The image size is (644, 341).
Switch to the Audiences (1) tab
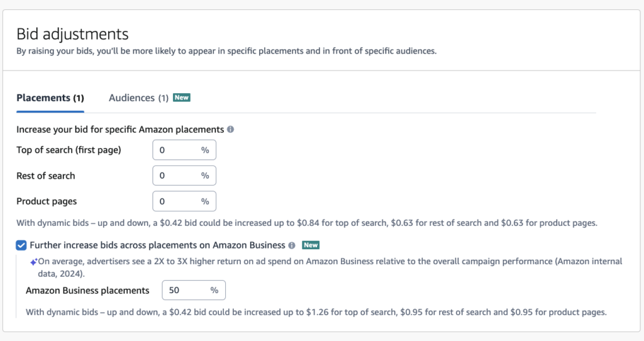(x=138, y=98)
